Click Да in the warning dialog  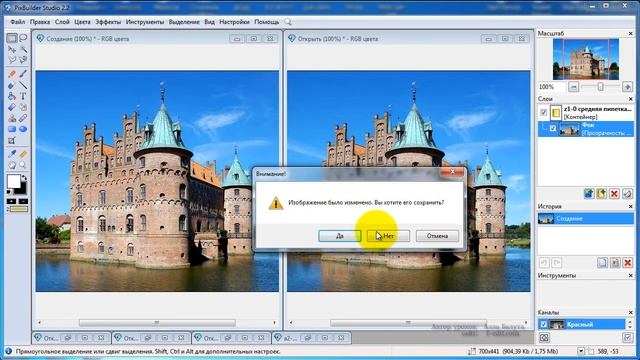(340, 236)
